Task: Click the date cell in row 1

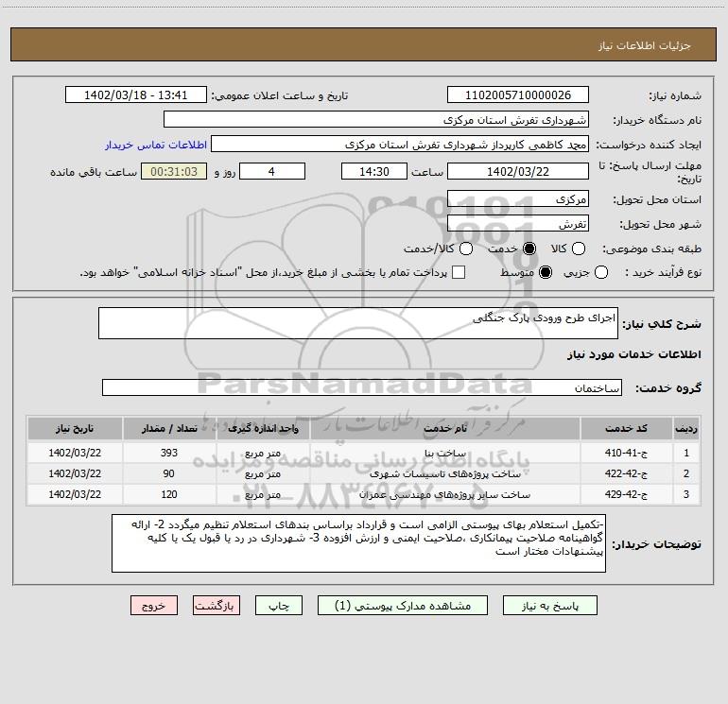Action: tap(75, 453)
